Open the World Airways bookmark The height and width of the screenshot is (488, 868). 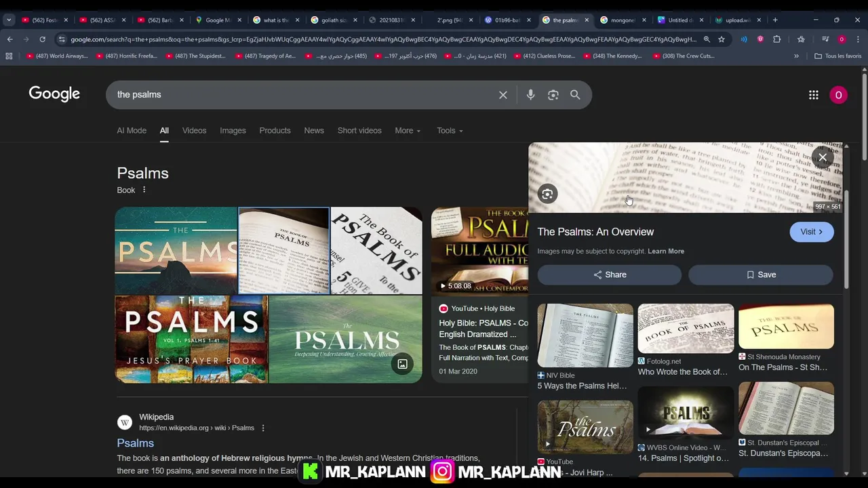[x=57, y=56]
